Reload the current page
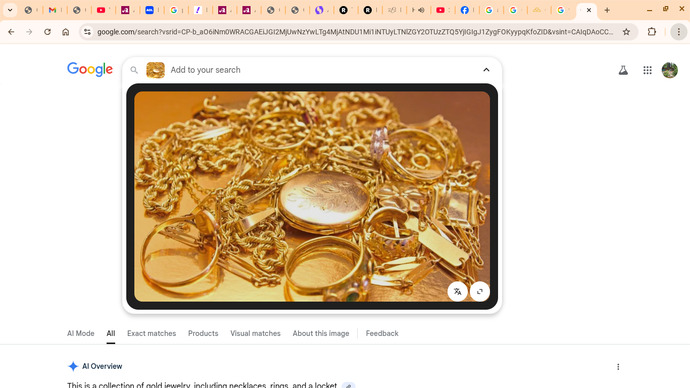The height and width of the screenshot is (388, 690). point(47,32)
